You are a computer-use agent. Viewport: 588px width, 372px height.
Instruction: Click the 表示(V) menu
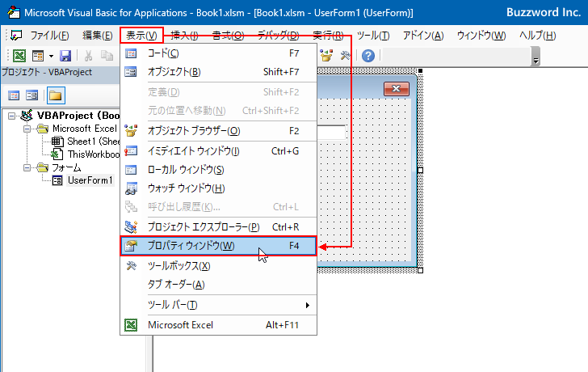point(142,36)
